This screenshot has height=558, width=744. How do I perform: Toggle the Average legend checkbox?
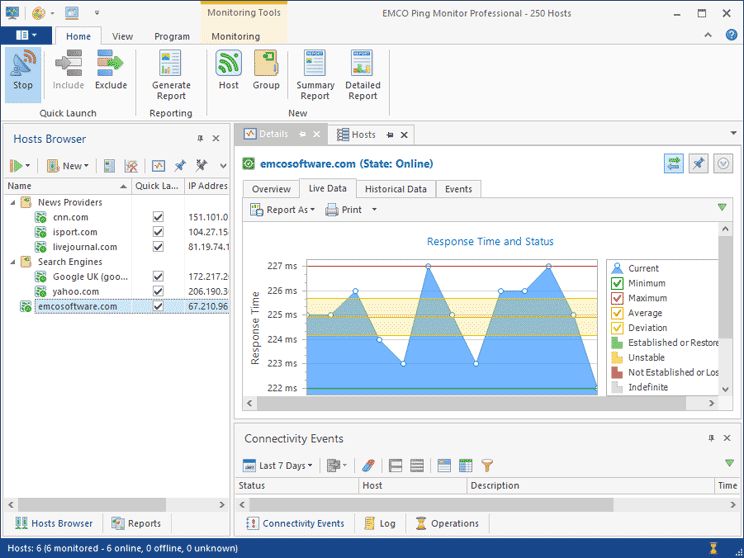pos(617,313)
